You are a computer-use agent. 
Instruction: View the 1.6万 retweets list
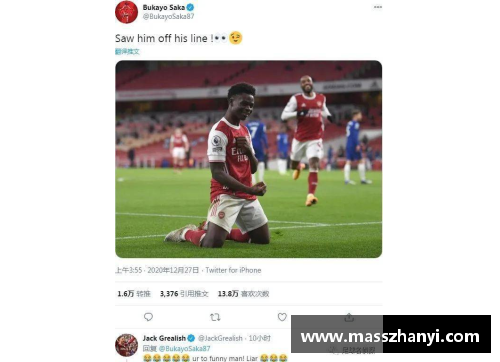[x=134, y=294]
